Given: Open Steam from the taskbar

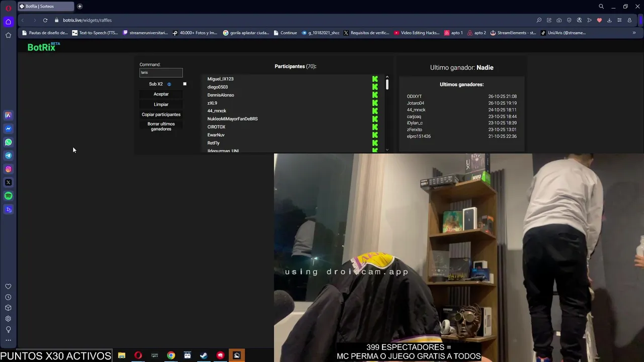Looking at the screenshot, I should pos(204,355).
